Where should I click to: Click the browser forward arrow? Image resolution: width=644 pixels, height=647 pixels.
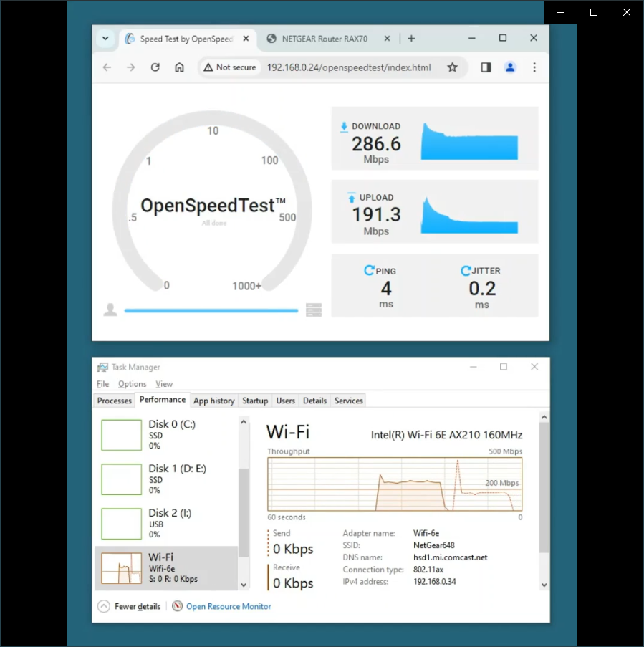(131, 67)
